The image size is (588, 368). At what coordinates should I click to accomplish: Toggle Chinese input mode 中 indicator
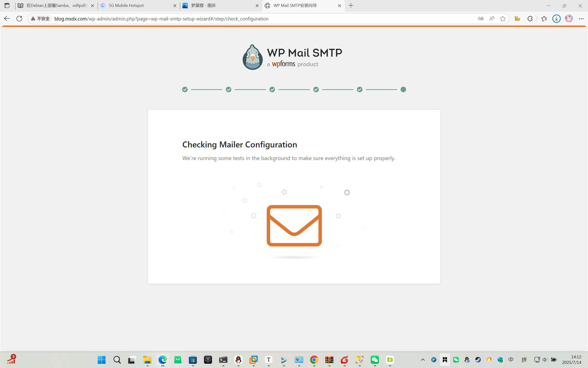click(x=511, y=360)
